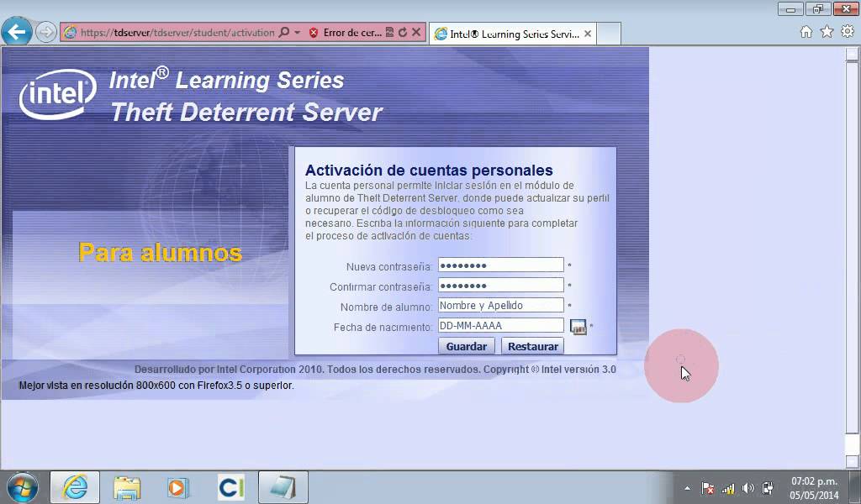
Task: Open Favorites with the star icon
Action: click(827, 32)
